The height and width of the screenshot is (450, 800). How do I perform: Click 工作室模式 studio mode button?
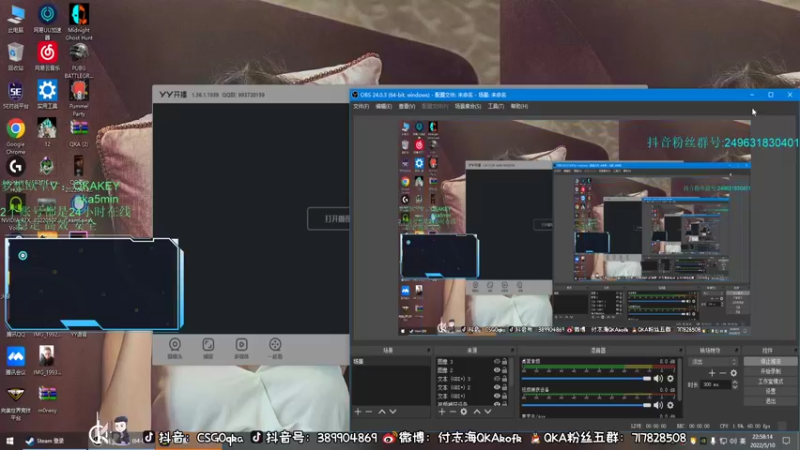[x=770, y=381]
